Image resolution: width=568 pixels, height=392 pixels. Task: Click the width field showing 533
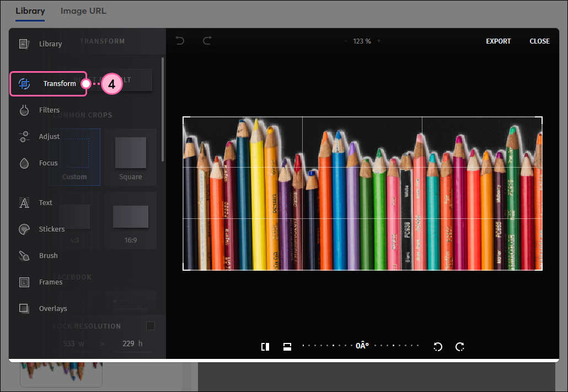pos(73,343)
